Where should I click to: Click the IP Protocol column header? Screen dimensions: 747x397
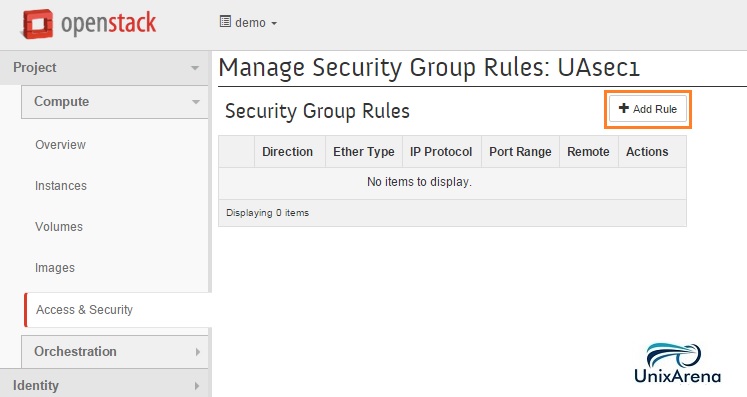[x=441, y=152]
